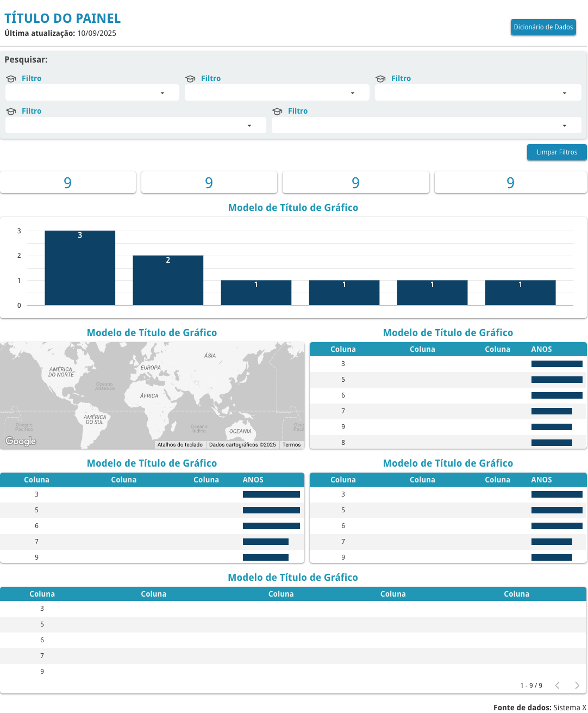Click the Última atualização: 10/09/2025 text

click(x=60, y=33)
